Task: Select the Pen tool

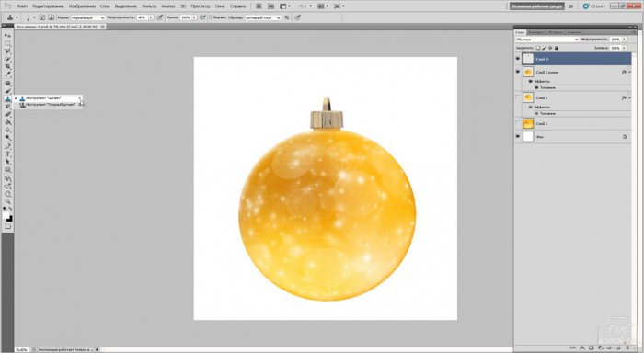Action: pyautogui.click(x=7, y=146)
